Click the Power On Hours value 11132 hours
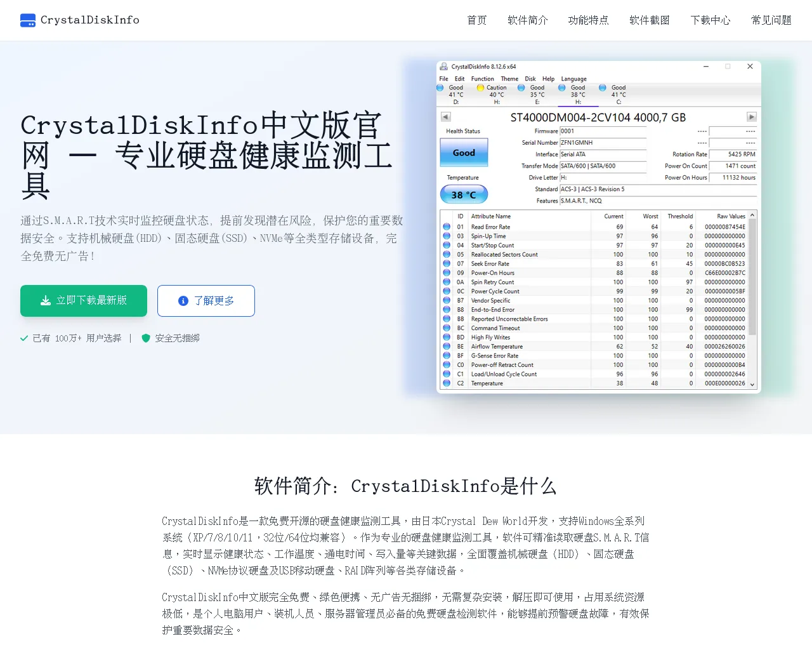 (x=733, y=178)
